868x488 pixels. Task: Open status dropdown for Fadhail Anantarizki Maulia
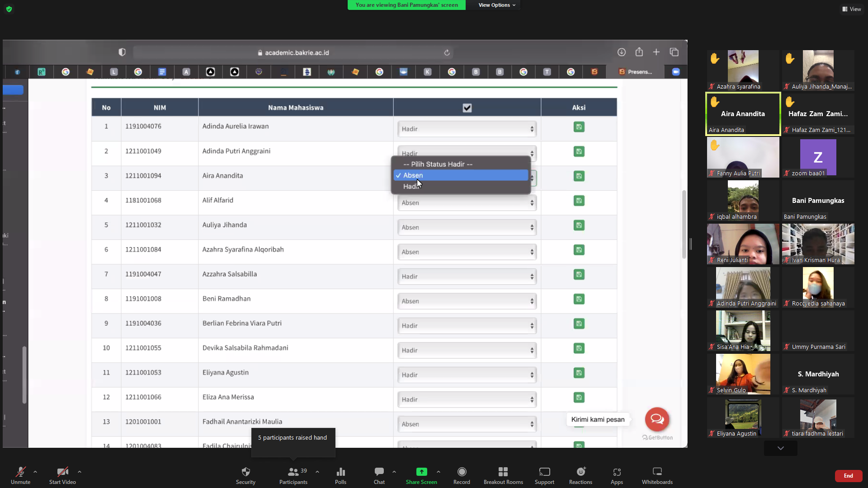[467, 424]
